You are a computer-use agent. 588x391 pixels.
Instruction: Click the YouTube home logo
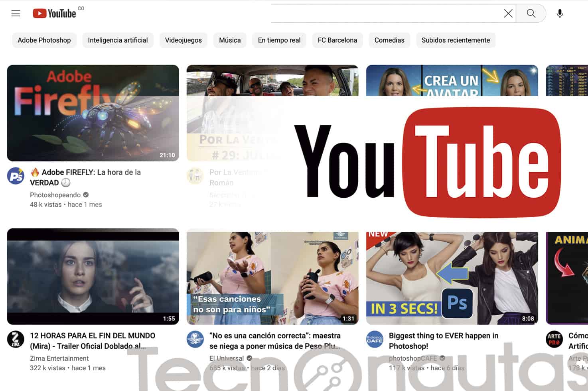(54, 13)
